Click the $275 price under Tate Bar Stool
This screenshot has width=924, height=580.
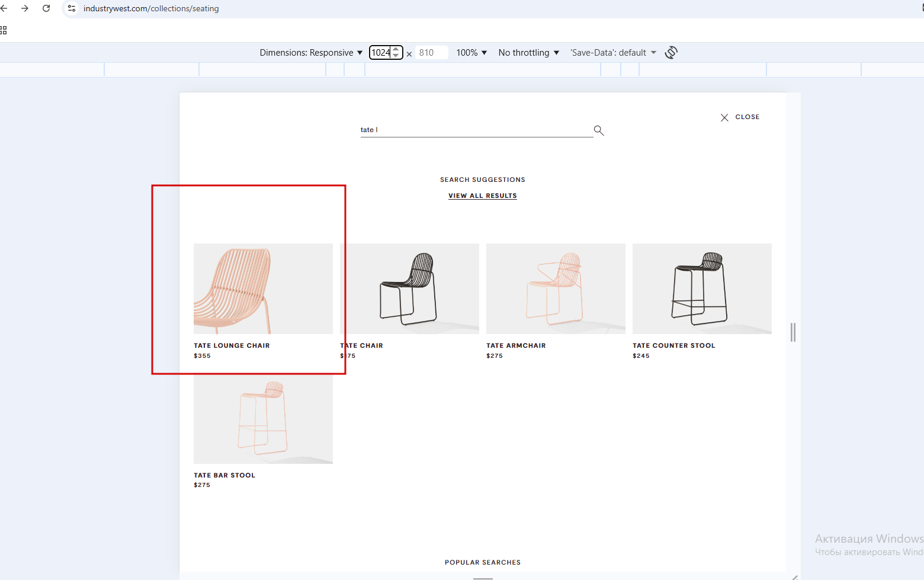click(x=202, y=485)
